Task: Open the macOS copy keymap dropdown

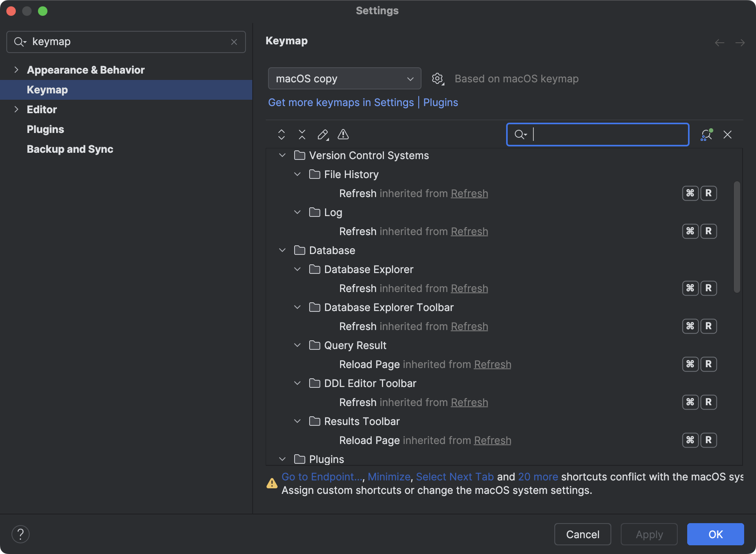Action: 344,78
